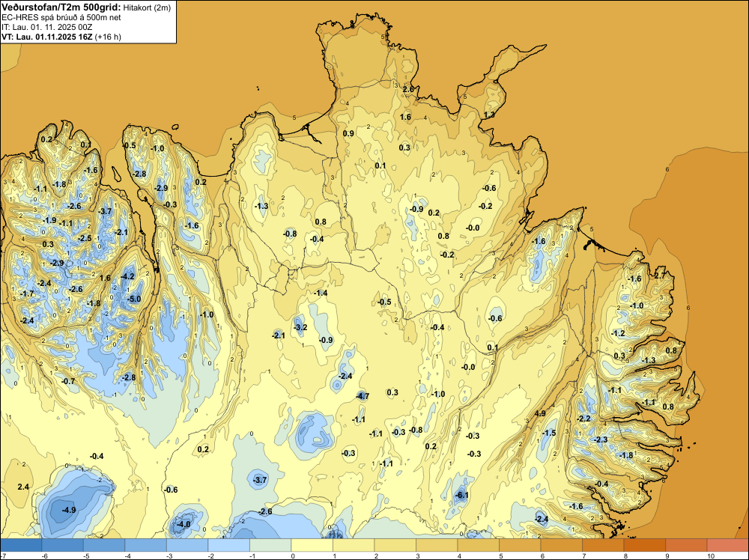Image resolution: width=749 pixels, height=560 pixels.
Task: Click the -1.2 temperature value
Action: point(618,333)
